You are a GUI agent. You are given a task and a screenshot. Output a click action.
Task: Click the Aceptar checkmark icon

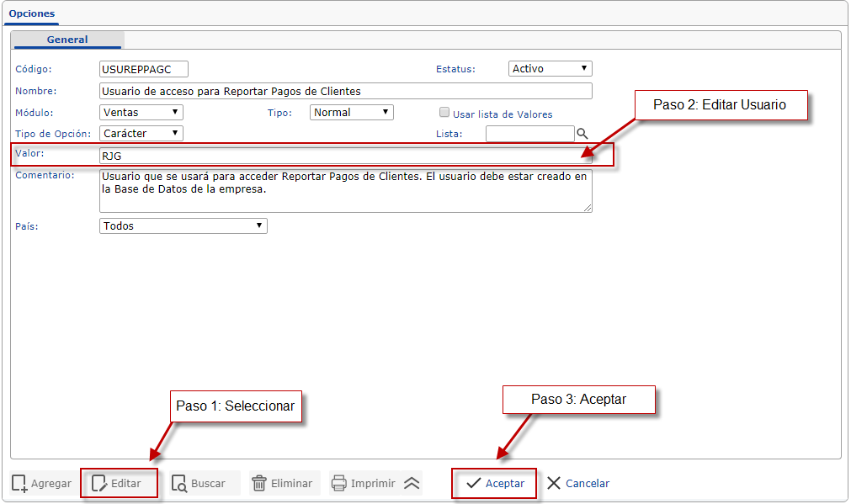coord(474,484)
